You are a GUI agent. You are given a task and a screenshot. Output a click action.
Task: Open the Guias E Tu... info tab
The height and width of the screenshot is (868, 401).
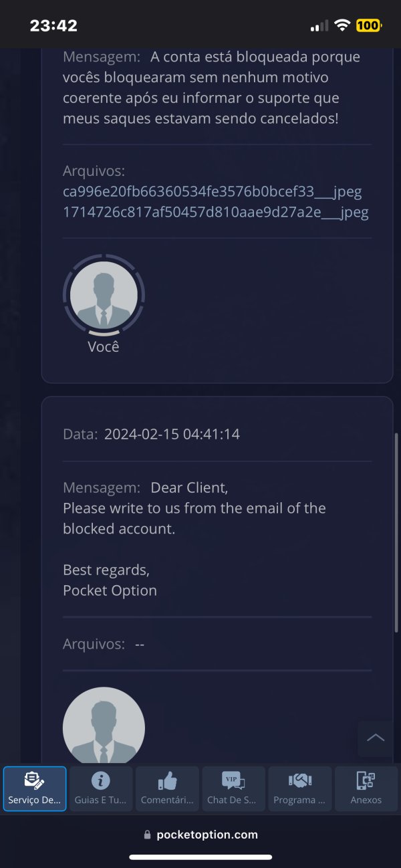(101, 788)
